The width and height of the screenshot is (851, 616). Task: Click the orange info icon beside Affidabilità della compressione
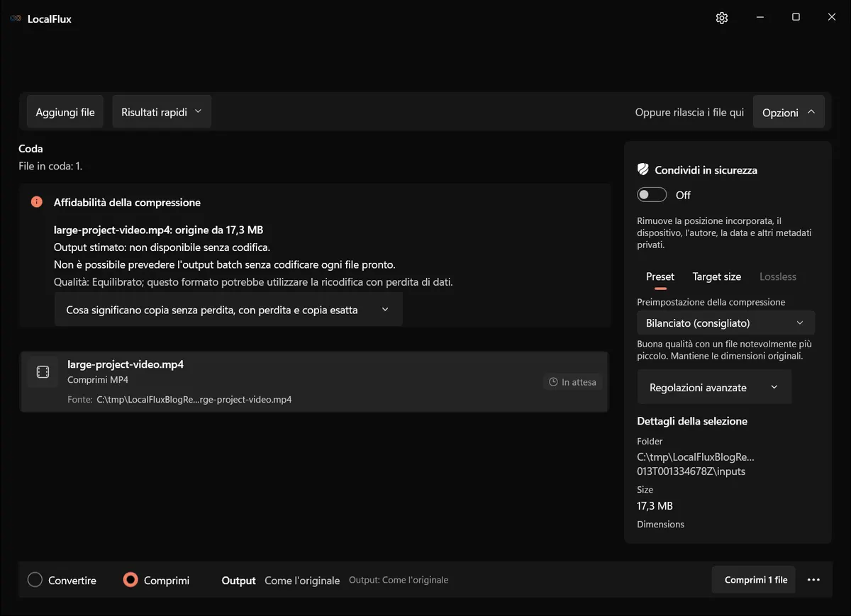[37, 202]
